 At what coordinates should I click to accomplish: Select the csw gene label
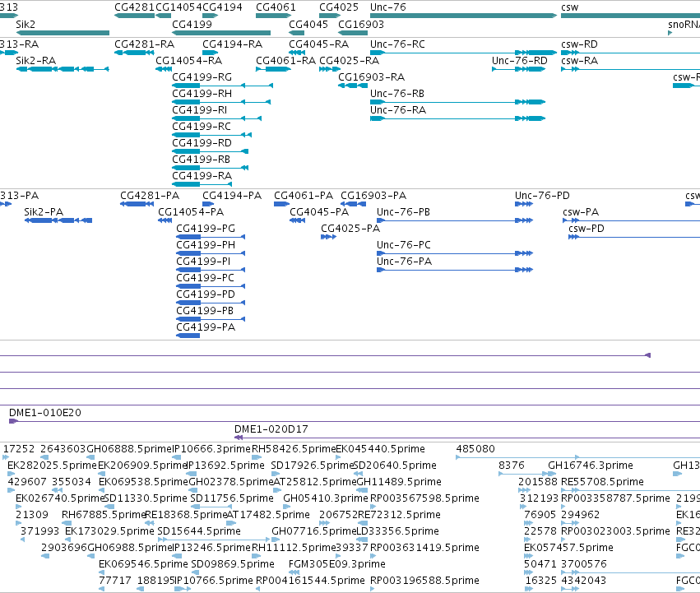tap(570, 7)
